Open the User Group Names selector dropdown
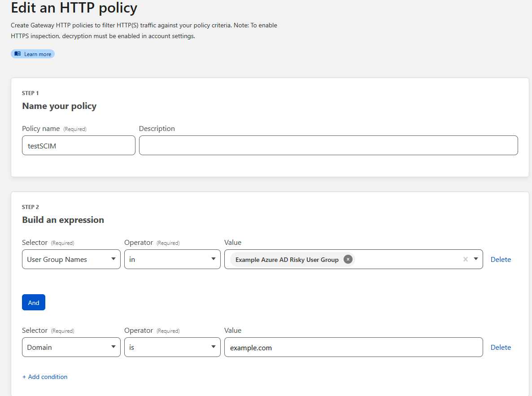Viewport: 532px width, 396px height. [71, 259]
